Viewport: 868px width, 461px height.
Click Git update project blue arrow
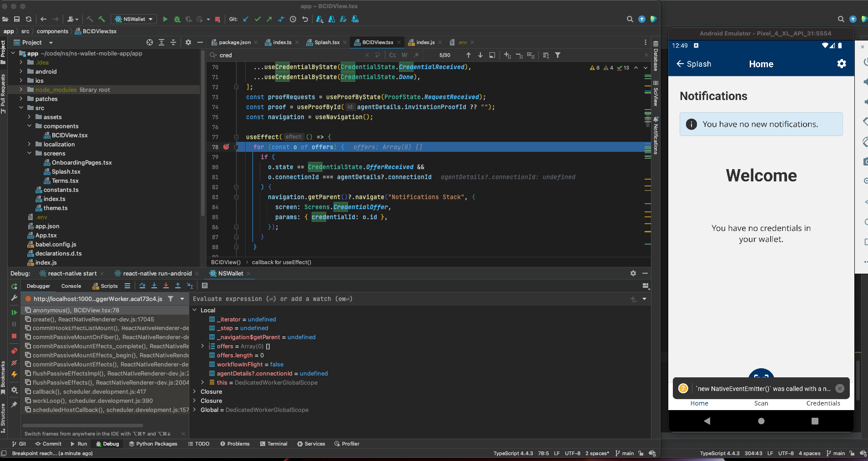[246, 19]
